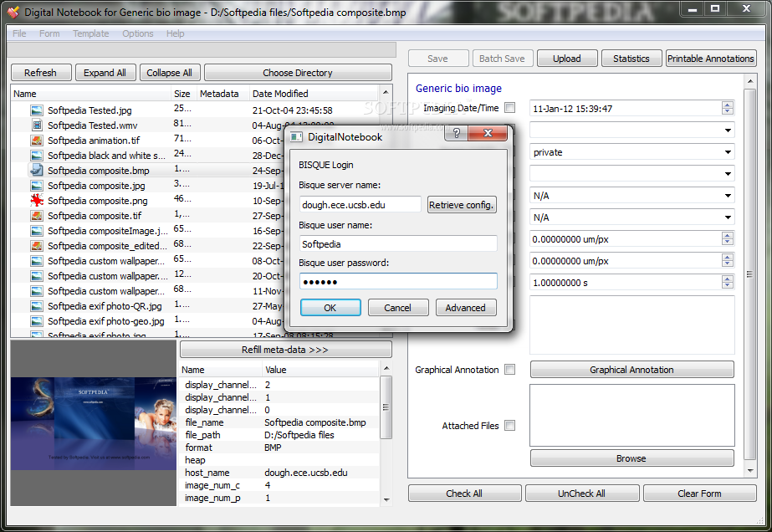Click Collapse All button
Viewport: 772px width, 532px height.
pos(169,73)
